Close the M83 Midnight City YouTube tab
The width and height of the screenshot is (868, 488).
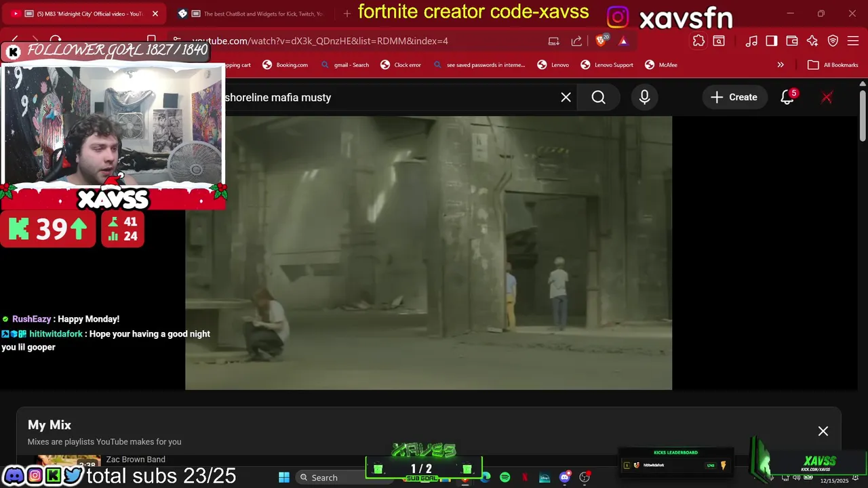pos(155,14)
